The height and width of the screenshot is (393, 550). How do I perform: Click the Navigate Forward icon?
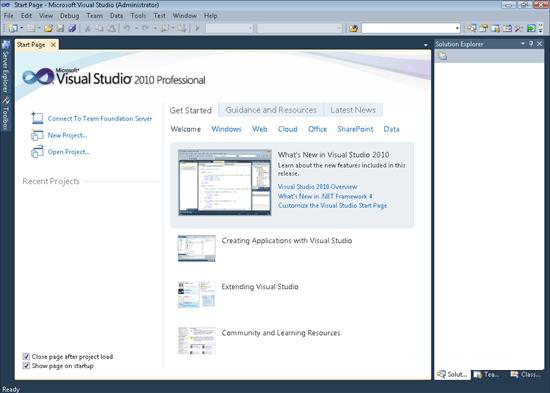click(x=181, y=28)
